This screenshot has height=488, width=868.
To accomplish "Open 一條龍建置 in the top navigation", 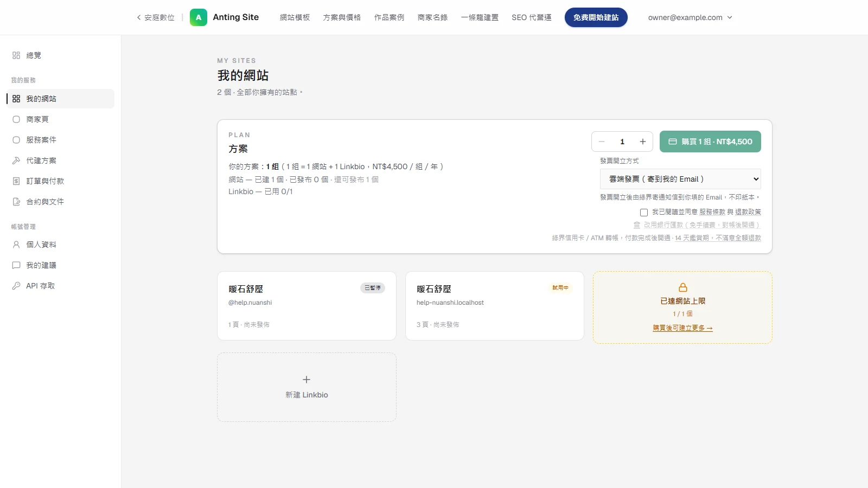I will [x=480, y=17].
